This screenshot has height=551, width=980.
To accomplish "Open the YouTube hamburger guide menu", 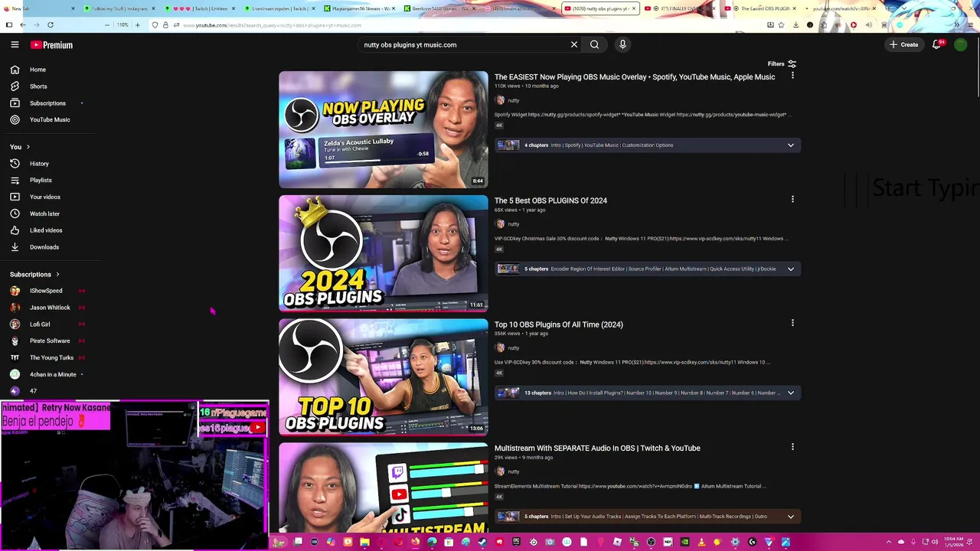I will coord(15,44).
